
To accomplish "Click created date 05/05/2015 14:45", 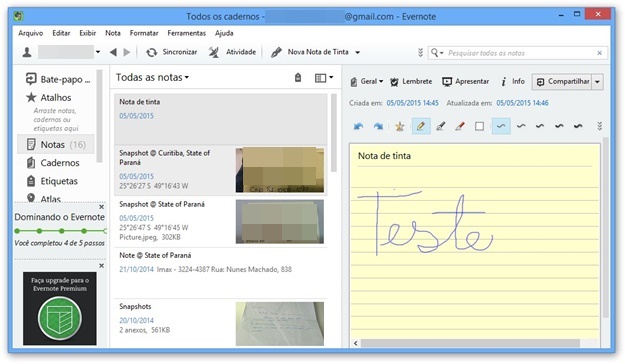I will (x=413, y=103).
